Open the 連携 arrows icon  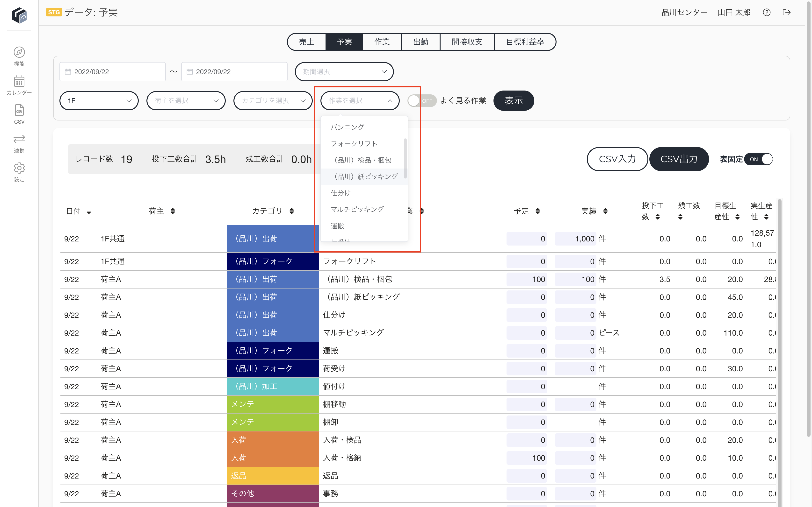pos(19,139)
